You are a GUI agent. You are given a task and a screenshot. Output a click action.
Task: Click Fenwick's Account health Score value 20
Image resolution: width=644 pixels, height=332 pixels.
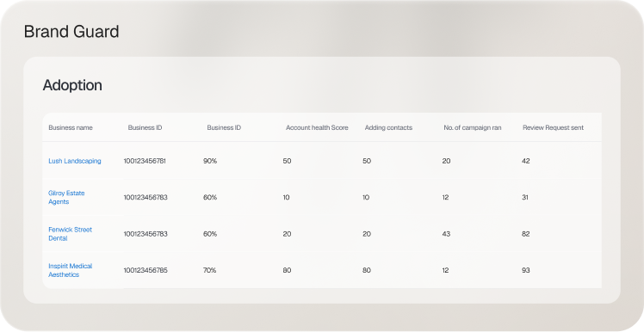click(287, 234)
